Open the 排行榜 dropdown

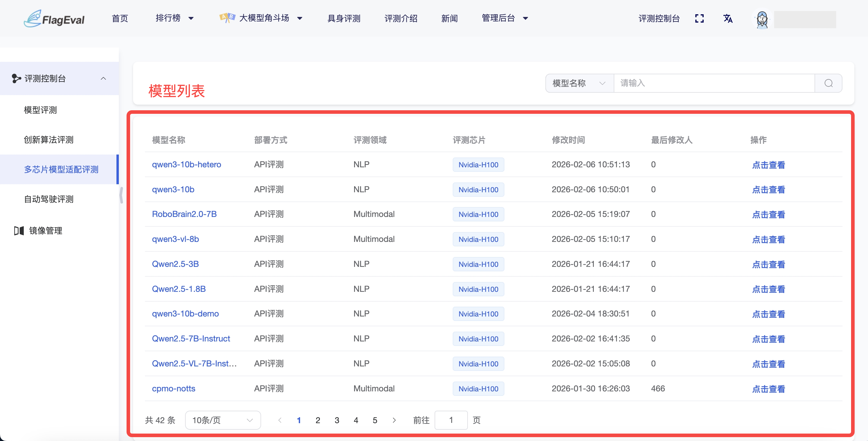(x=174, y=18)
